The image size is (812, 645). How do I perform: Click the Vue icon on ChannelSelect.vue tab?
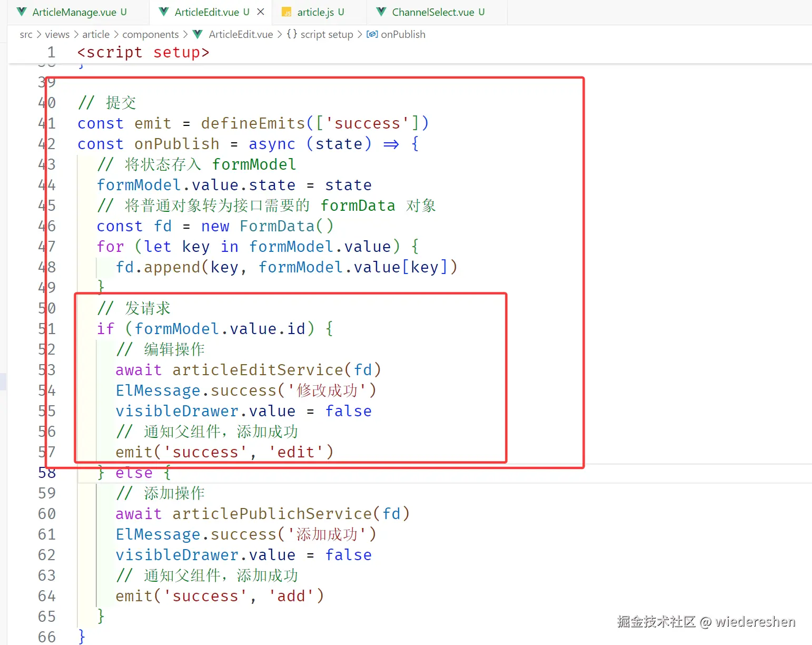tap(381, 12)
